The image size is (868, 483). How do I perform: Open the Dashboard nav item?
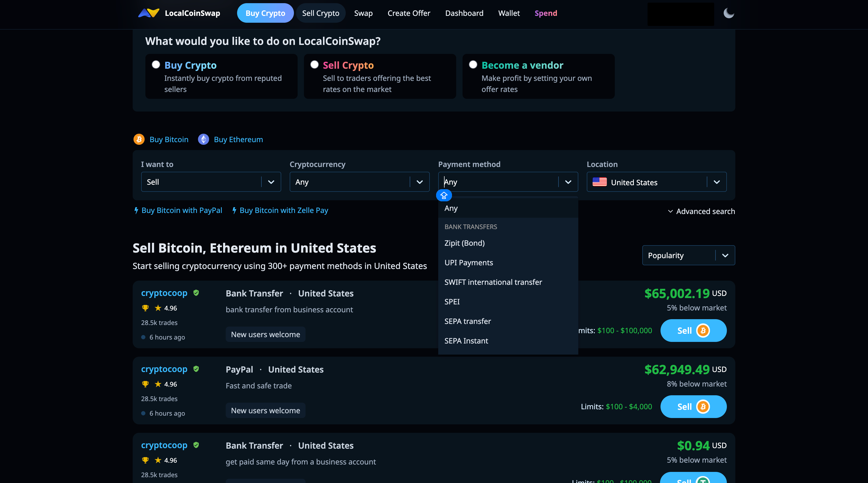tap(464, 13)
